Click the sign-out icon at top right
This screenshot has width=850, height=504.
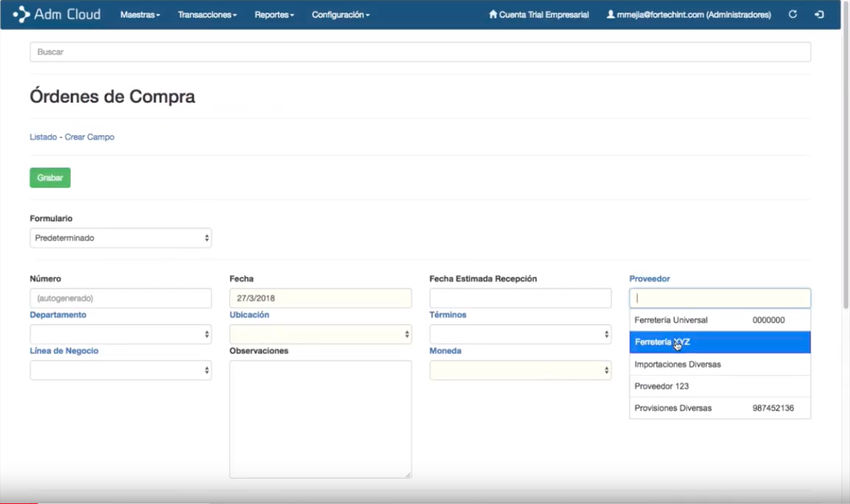819,14
